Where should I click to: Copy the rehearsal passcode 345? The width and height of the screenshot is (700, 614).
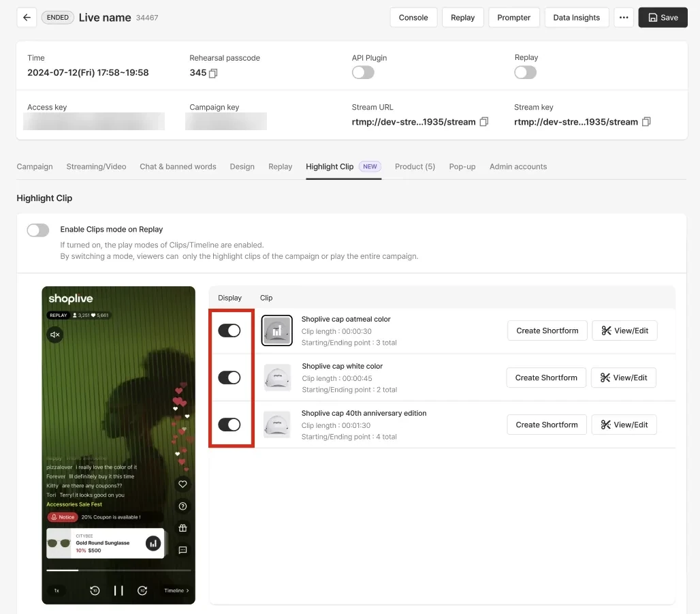[213, 74]
